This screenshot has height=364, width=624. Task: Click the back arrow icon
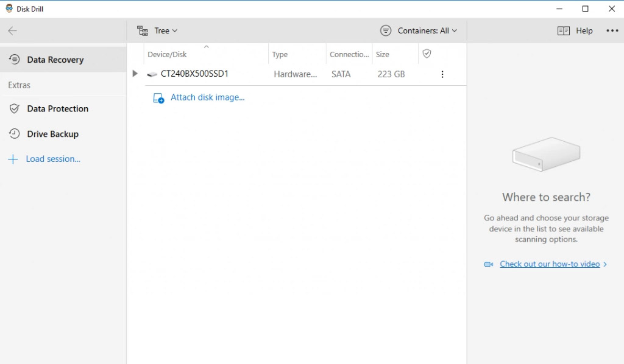tap(12, 30)
